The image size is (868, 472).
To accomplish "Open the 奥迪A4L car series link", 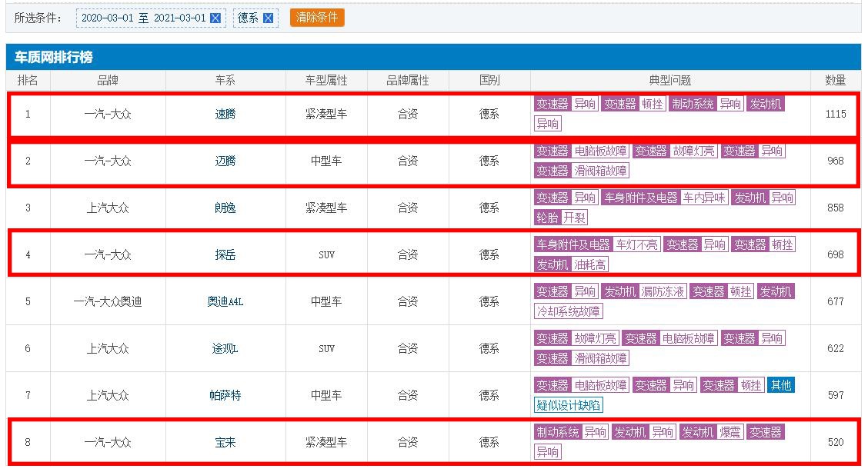I will point(225,302).
